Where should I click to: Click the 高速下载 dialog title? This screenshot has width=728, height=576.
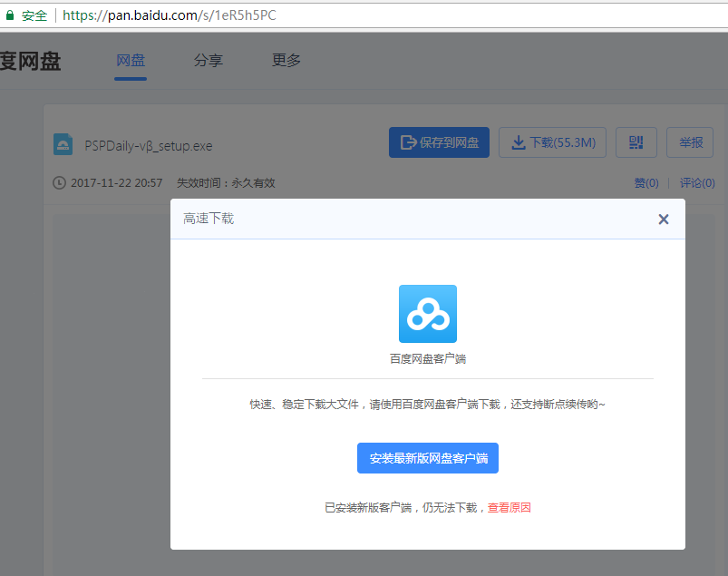point(209,219)
